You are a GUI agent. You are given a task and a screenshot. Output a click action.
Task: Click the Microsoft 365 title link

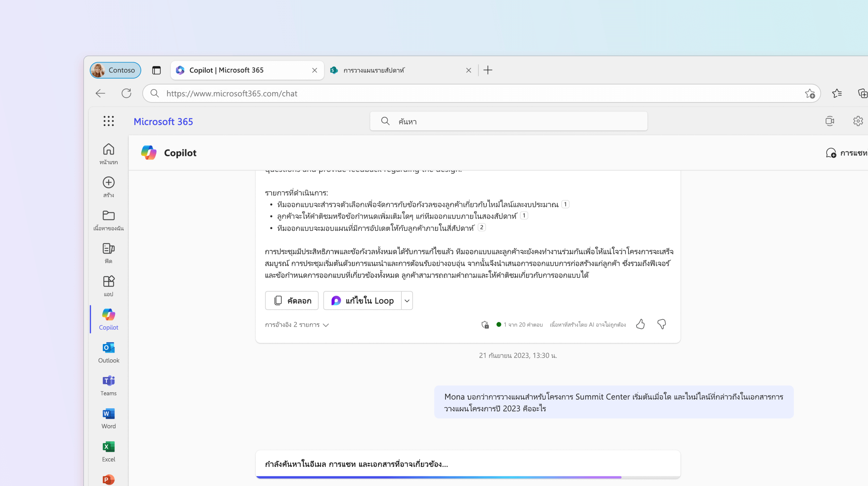(163, 121)
